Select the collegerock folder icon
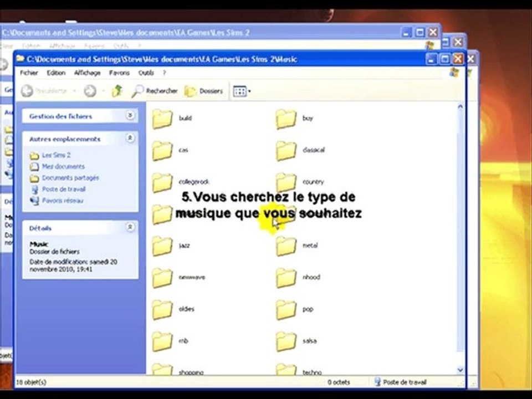 click(162, 182)
